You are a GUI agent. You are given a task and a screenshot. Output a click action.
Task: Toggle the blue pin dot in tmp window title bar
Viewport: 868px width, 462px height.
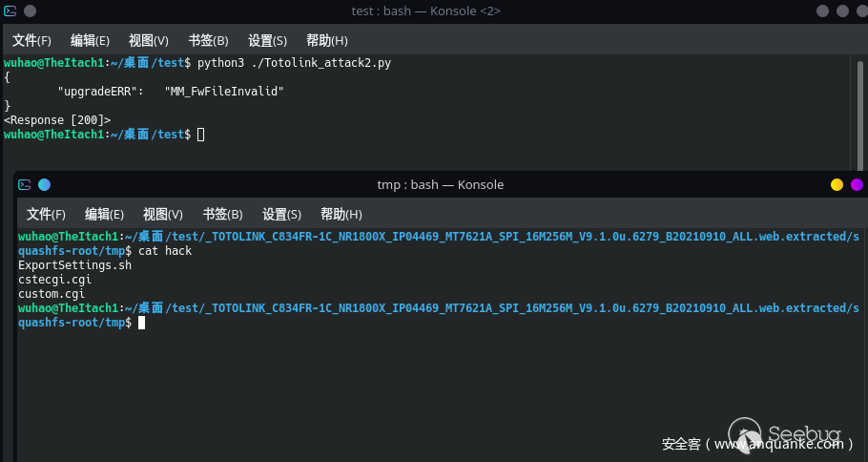pyautogui.click(x=44, y=185)
